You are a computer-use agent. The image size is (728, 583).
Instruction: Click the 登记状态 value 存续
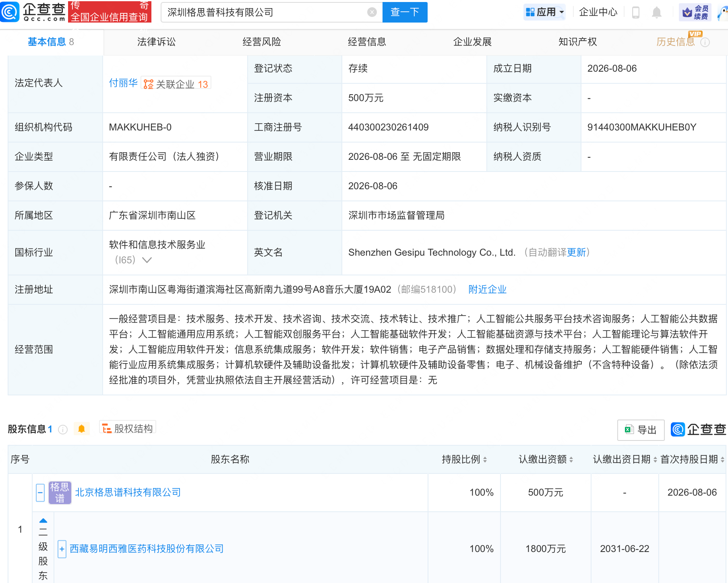click(x=358, y=68)
